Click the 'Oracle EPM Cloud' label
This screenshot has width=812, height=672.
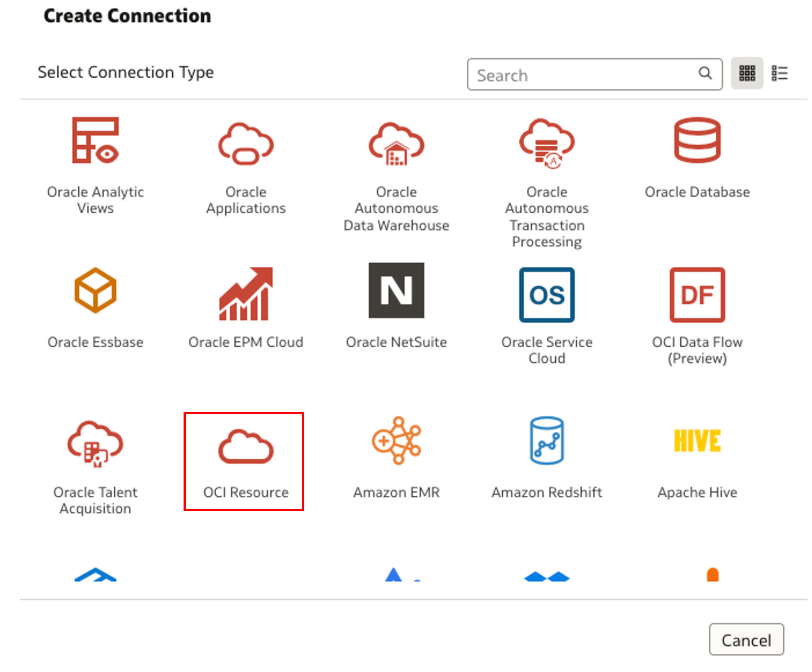tap(246, 342)
